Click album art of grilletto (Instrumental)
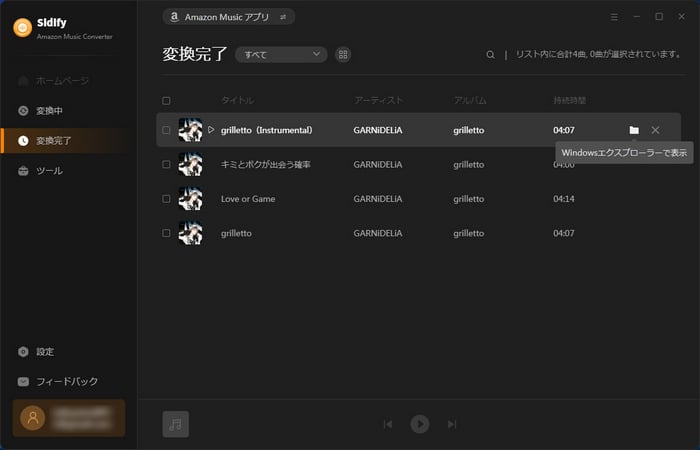 pyautogui.click(x=191, y=130)
